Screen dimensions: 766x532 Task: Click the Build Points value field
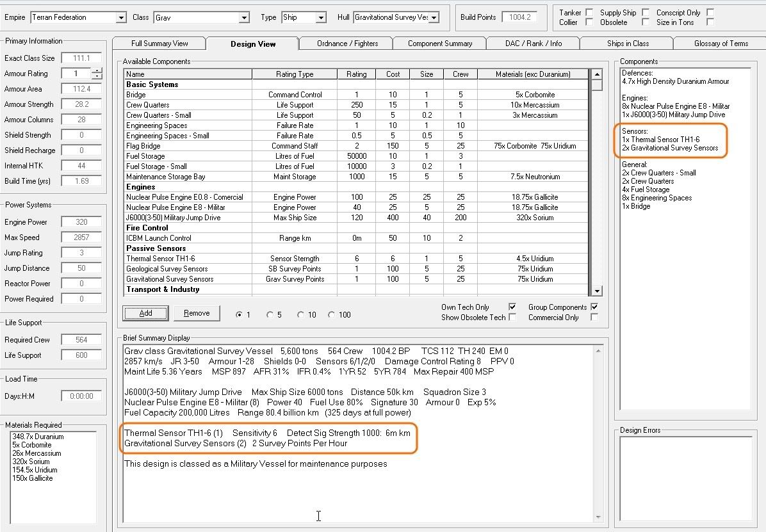[520, 17]
